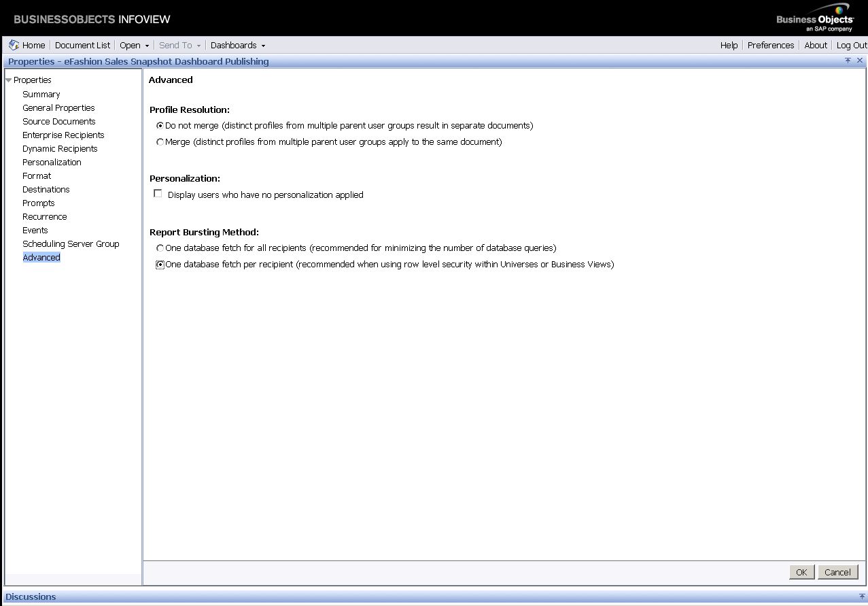
Task: Open Source Documents page
Action: (x=59, y=122)
